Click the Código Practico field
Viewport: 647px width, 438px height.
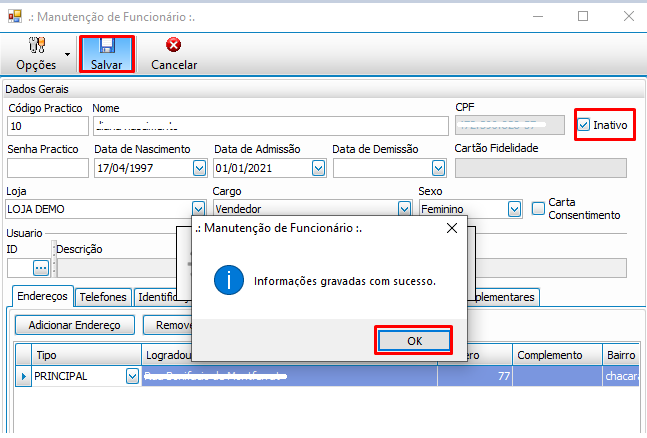coord(48,126)
